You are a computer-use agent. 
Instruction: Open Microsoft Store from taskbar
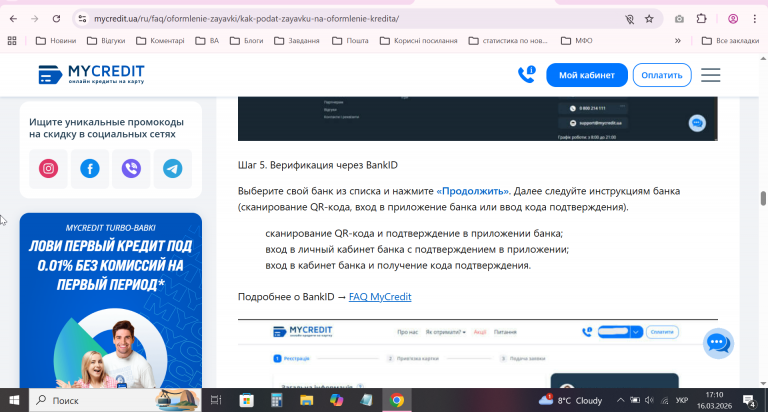[246, 400]
